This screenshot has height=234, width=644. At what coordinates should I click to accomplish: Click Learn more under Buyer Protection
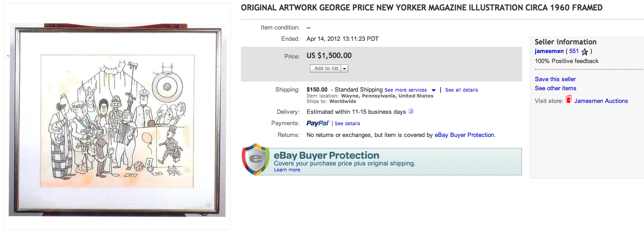tap(287, 170)
